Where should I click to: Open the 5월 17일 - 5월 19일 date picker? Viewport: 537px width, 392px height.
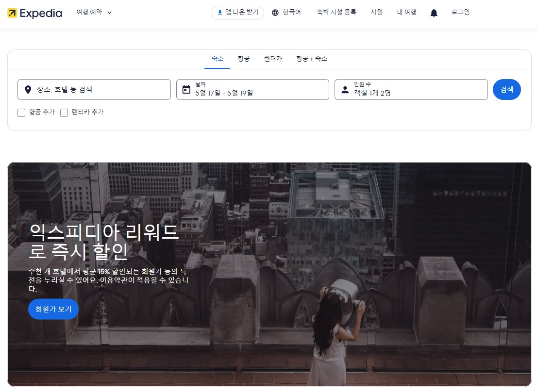pyautogui.click(x=252, y=89)
